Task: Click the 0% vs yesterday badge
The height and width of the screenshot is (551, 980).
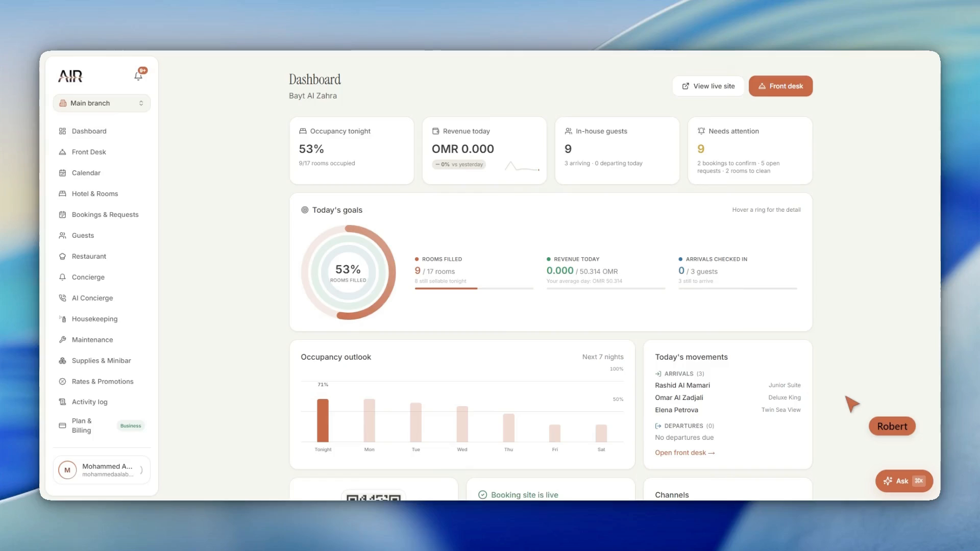Action: pos(459,164)
